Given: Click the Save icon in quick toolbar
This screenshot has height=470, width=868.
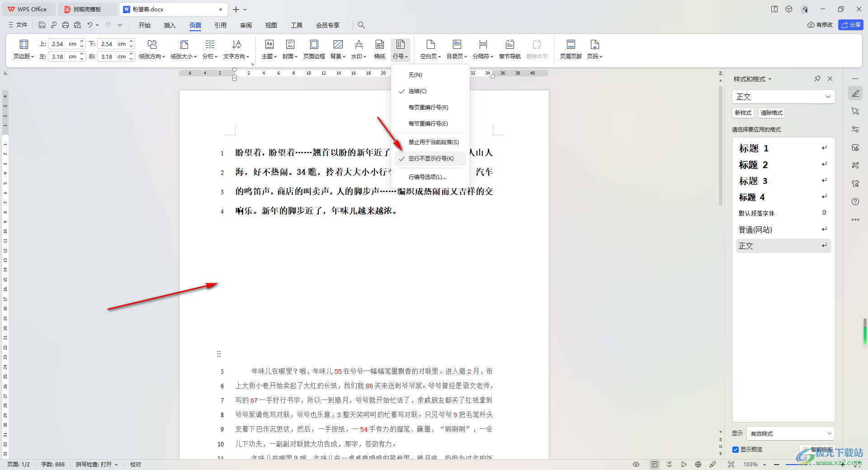Looking at the screenshot, I should click(42, 25).
